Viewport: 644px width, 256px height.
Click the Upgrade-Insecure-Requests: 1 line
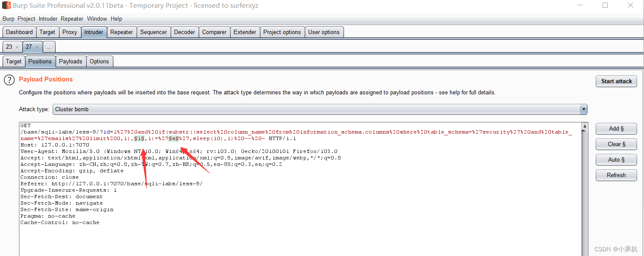[69, 190]
